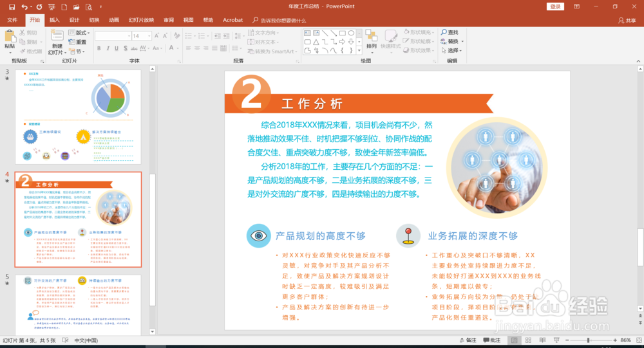Reset the slide with the 重置 button
The height and width of the screenshot is (348, 644).
[x=78, y=42]
